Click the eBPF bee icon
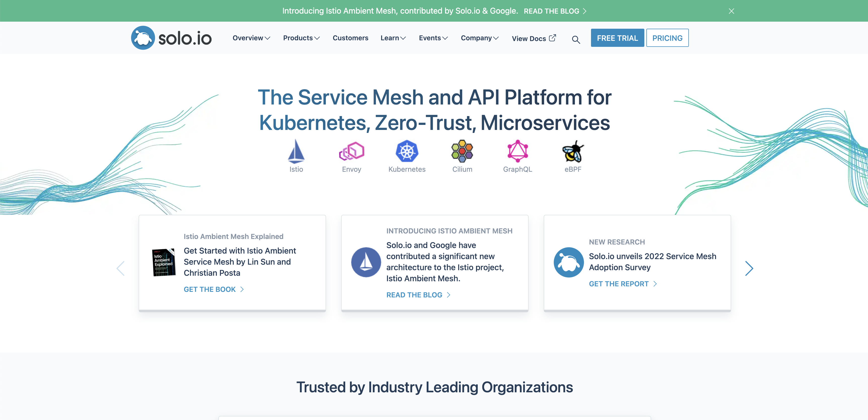The height and width of the screenshot is (420, 868). coord(573,151)
